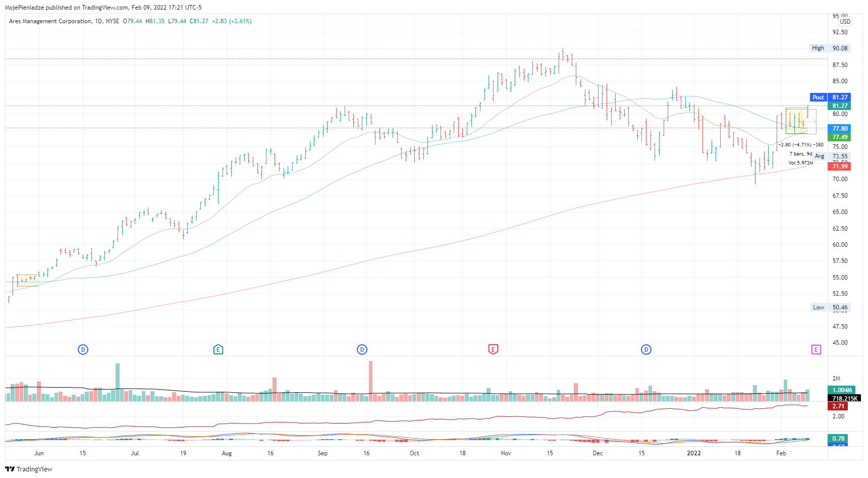
Task: Click the TradingView logo at bottom left
Action: pyautogui.click(x=29, y=469)
